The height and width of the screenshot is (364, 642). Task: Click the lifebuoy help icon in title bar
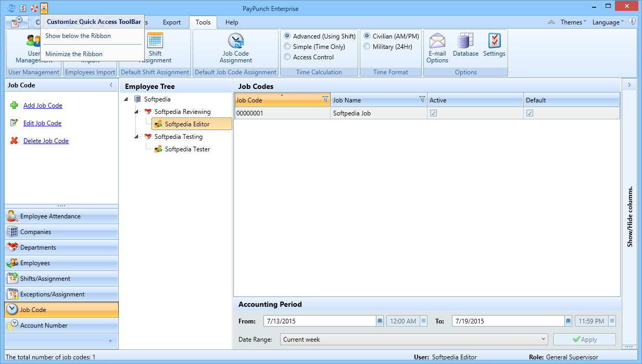(x=34, y=8)
